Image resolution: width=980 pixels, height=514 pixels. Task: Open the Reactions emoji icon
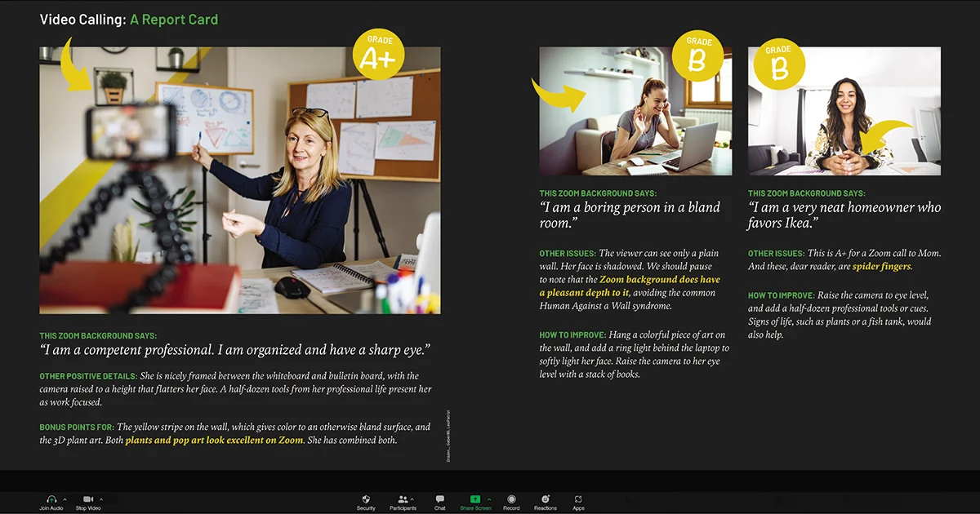(x=545, y=498)
